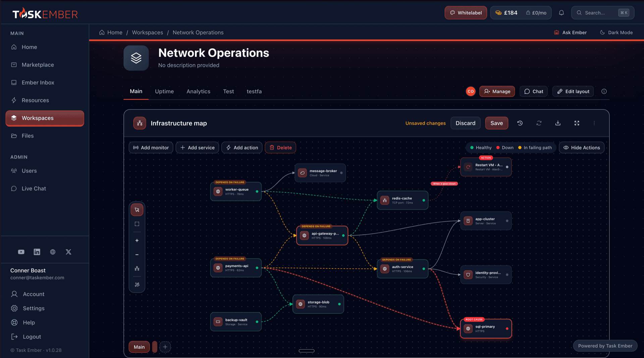Click the Delete button
The image size is (644, 358).
[280, 147]
